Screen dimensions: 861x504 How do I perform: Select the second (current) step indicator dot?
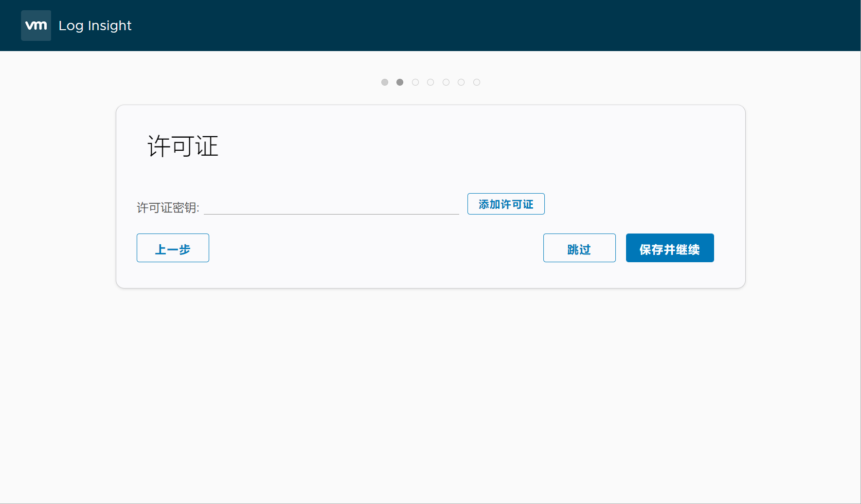[x=400, y=82]
